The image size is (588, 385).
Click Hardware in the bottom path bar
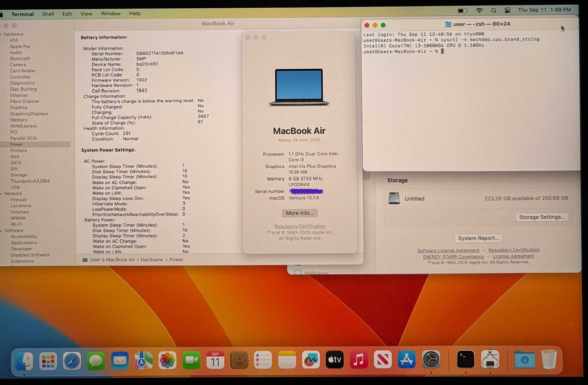pos(152,260)
